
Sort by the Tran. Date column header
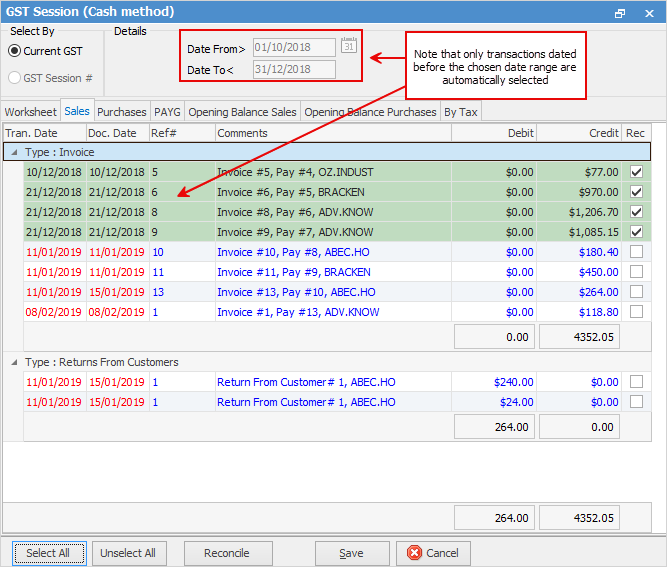(44, 133)
